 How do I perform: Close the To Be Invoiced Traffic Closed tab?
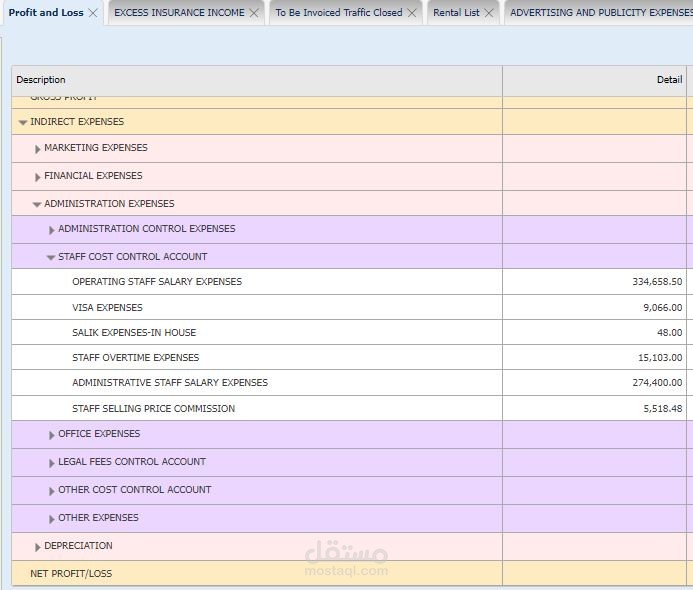tap(412, 13)
